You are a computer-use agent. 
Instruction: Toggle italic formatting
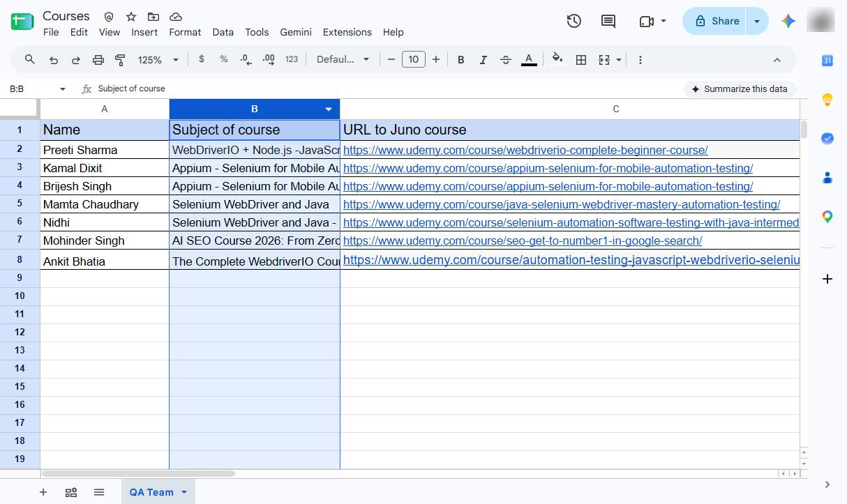tap(483, 60)
